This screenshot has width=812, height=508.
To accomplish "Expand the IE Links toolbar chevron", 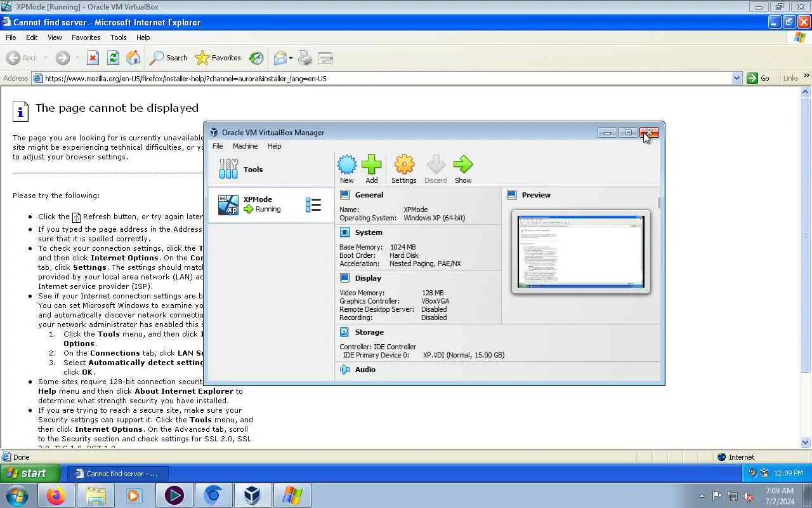I will click(x=807, y=76).
